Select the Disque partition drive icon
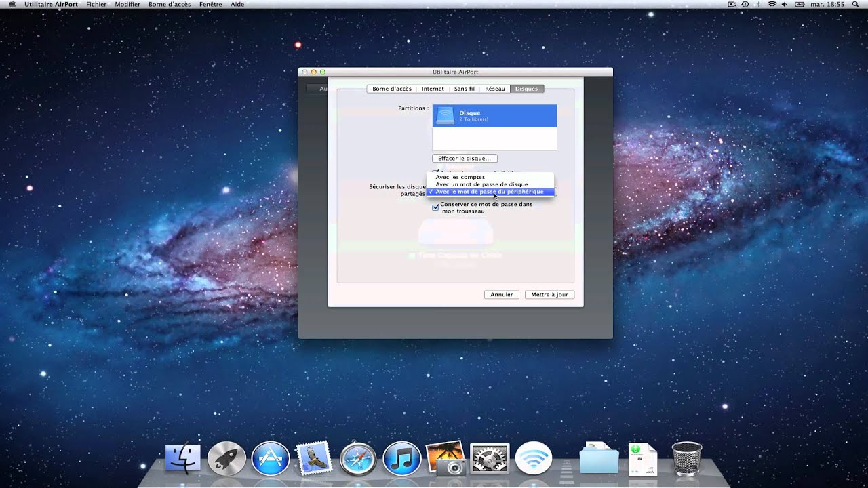 coord(445,116)
